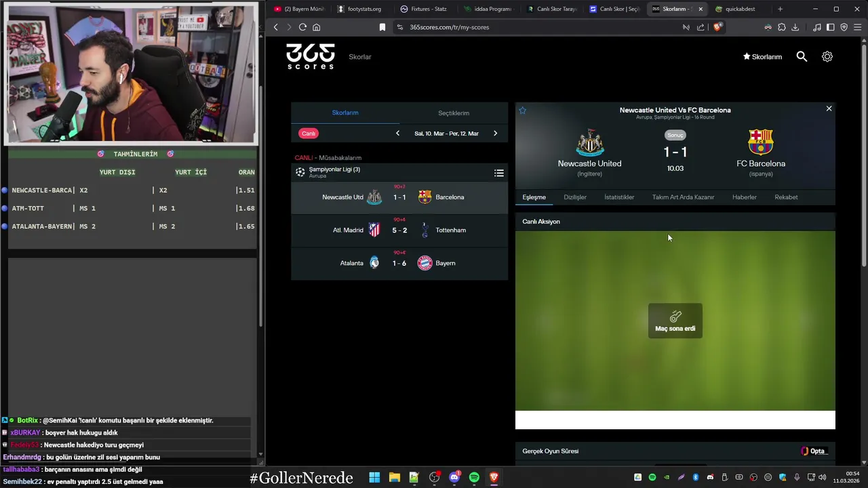Open a new browser tab with plus
This screenshot has width=868, height=488.
(780, 9)
